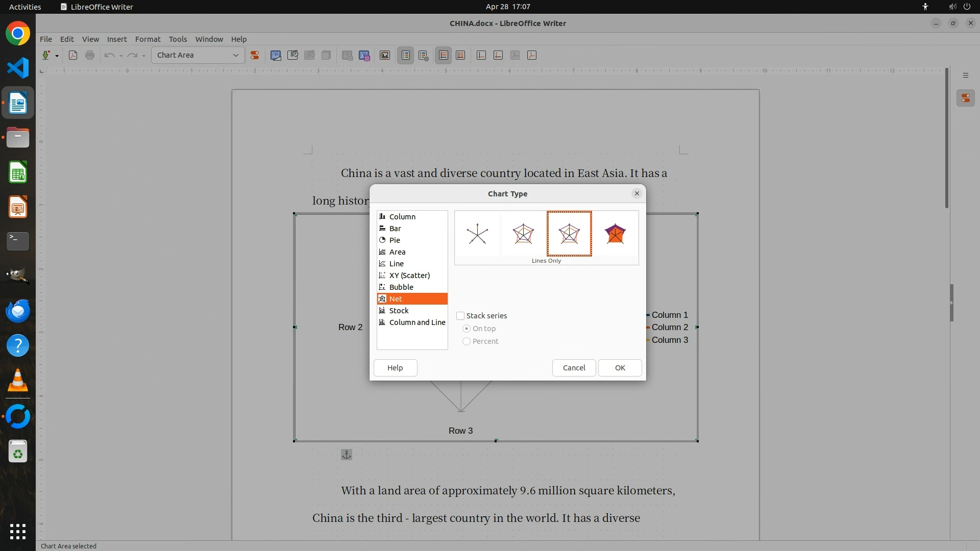
Task: Choose Pie in chart type list
Action: click(395, 240)
